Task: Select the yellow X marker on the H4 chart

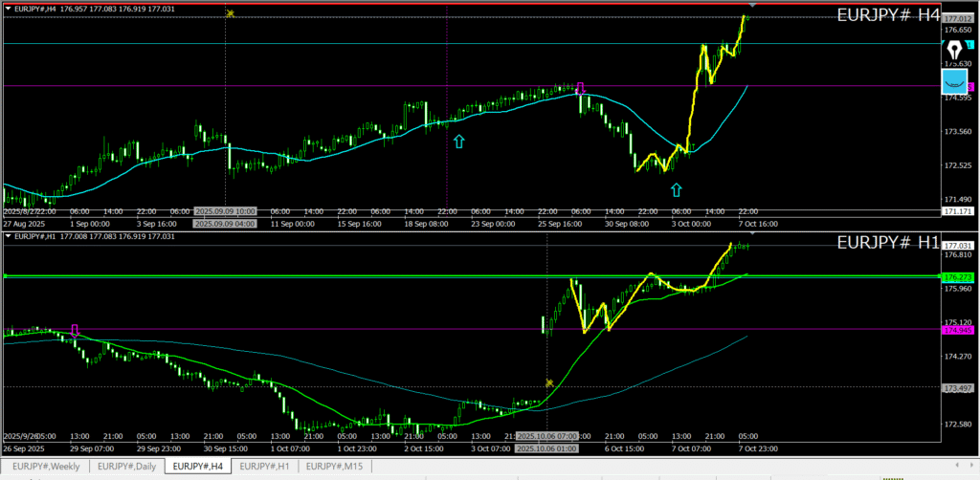Action: point(230,13)
